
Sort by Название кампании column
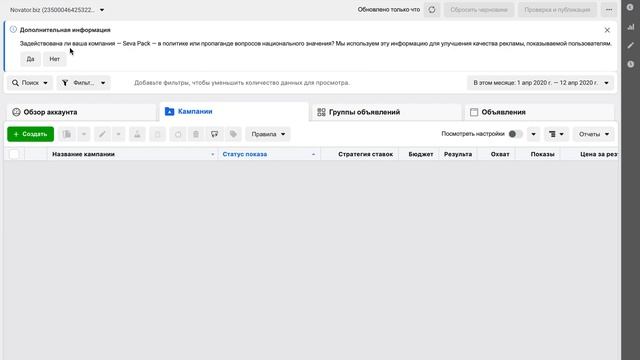133,154
